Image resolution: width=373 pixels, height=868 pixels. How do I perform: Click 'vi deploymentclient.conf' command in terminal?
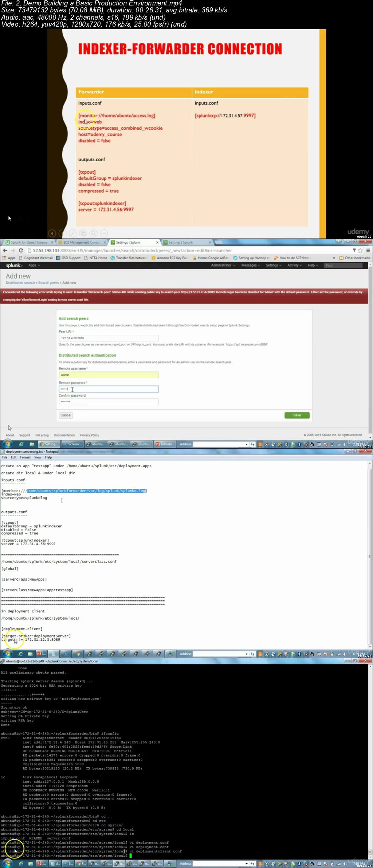156,851
